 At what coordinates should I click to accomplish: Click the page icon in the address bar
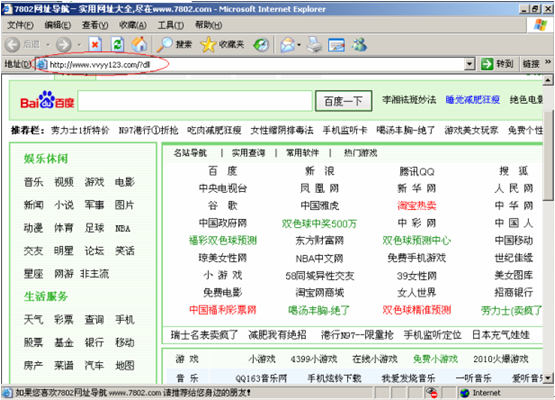[42, 64]
